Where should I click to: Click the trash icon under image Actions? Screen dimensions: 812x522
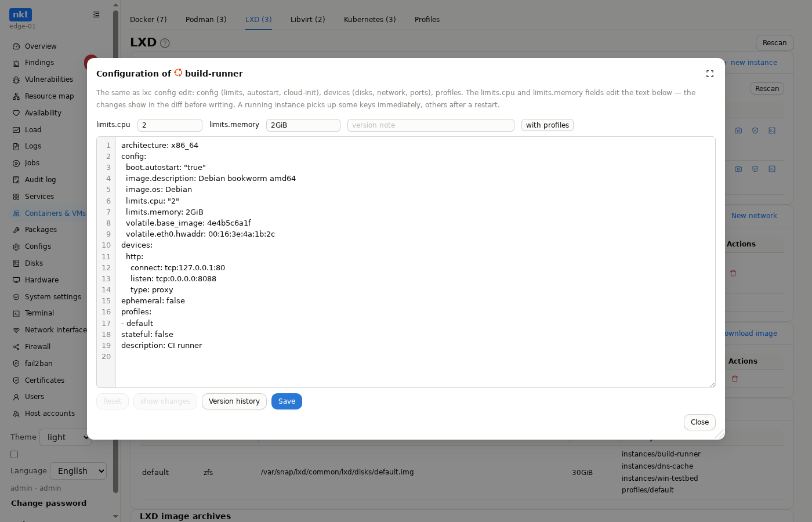tap(735, 379)
